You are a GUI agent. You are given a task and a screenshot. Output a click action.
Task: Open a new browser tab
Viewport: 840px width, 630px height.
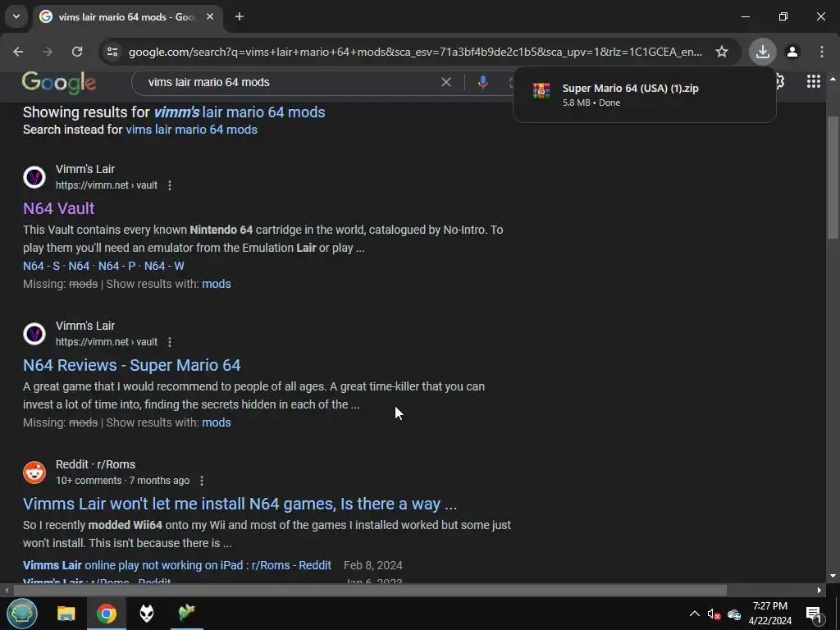[240, 16]
